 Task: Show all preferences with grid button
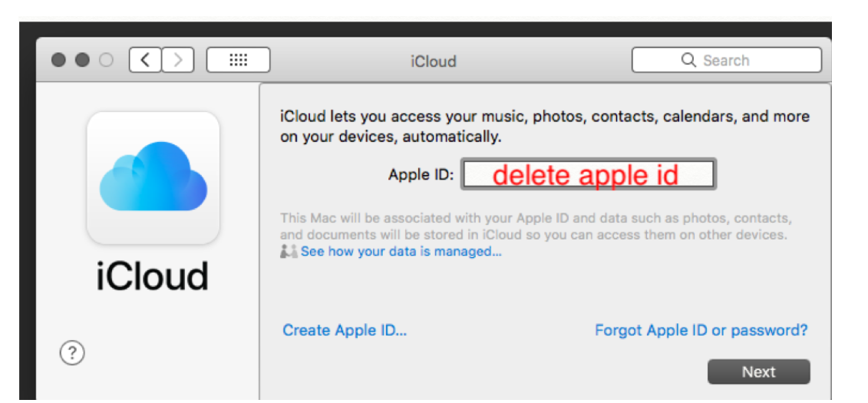pos(239,60)
